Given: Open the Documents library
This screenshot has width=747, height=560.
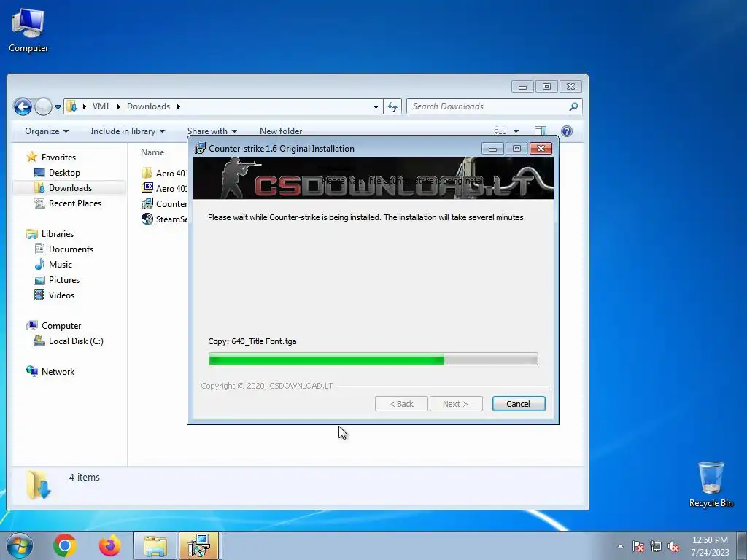Looking at the screenshot, I should tap(64, 249).
